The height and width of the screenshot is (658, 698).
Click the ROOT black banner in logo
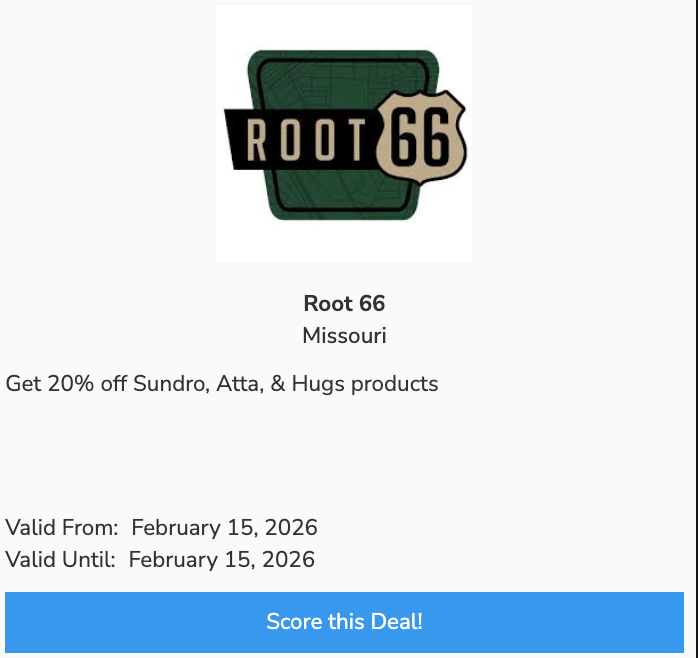click(300, 140)
